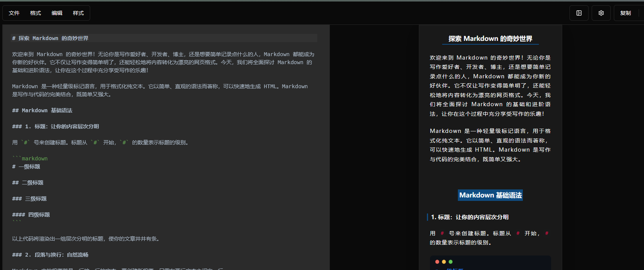Screen dimensions: 644x270
Task: Click editor line '# 探索 Markdown 的奇妙世界'
Action: tap(50, 38)
